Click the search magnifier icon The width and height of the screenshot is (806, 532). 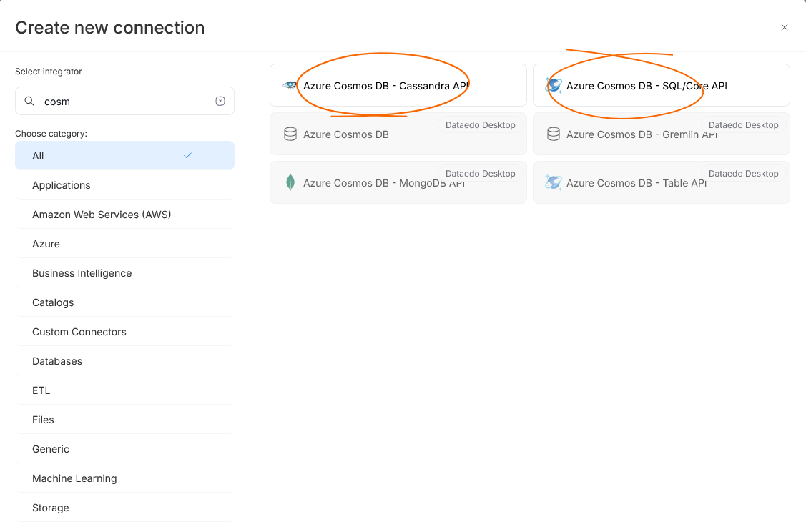tap(30, 101)
